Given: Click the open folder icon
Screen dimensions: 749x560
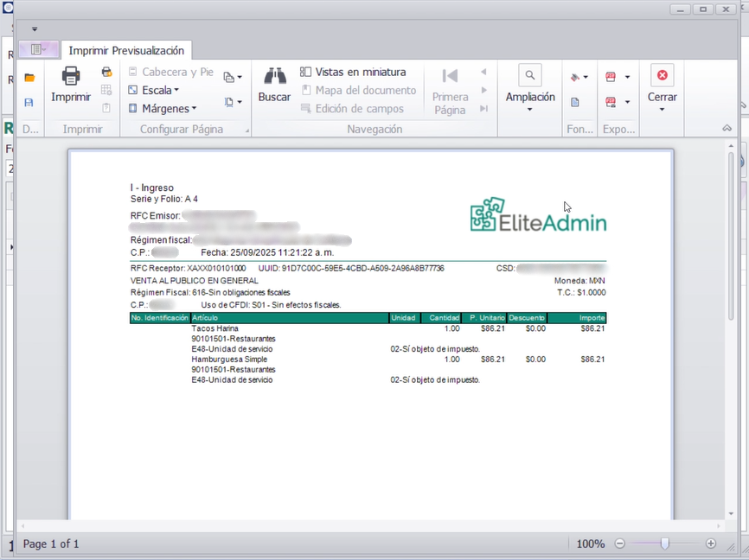Looking at the screenshot, I should [x=29, y=78].
